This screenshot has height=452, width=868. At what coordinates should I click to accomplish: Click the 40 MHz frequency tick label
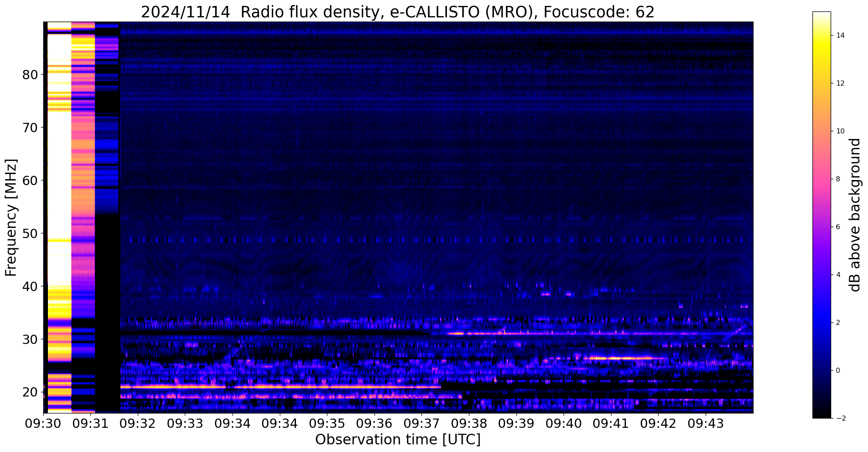pos(30,286)
